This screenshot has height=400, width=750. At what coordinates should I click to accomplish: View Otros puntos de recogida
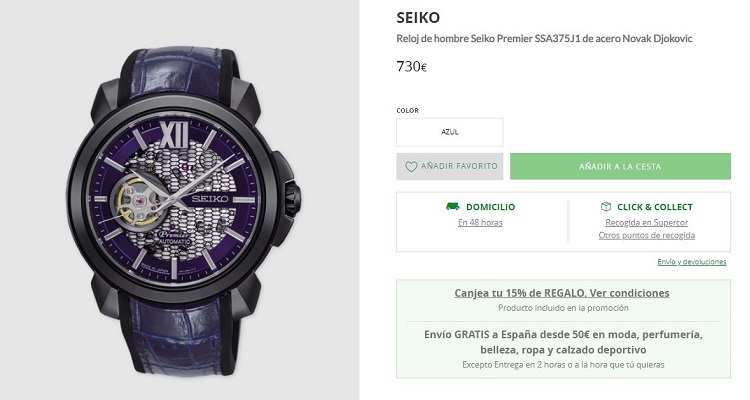click(646, 235)
